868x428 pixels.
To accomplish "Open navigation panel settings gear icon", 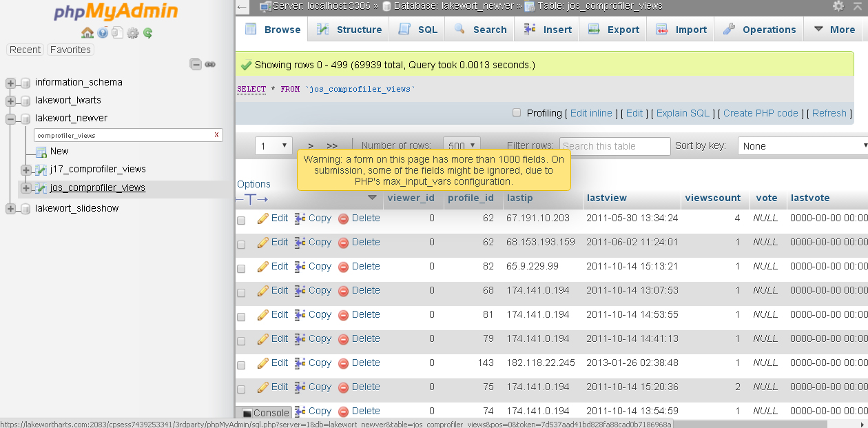I will click(133, 32).
